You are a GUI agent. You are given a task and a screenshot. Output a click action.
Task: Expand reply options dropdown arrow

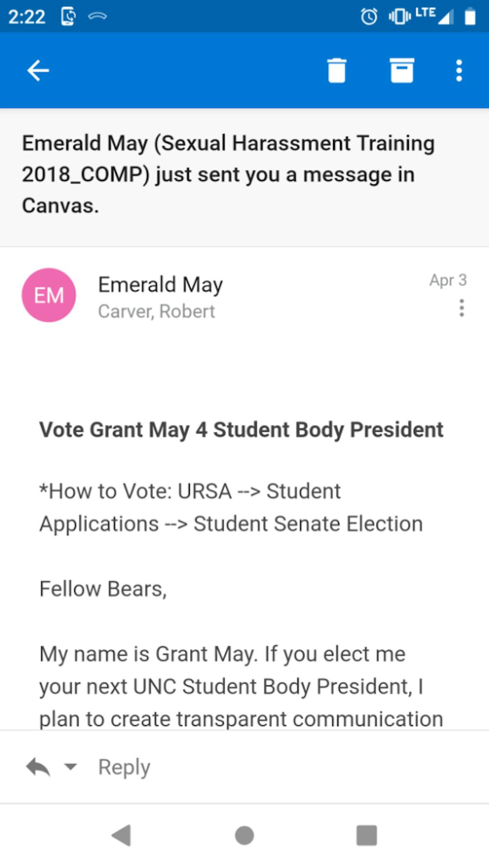[x=71, y=766]
